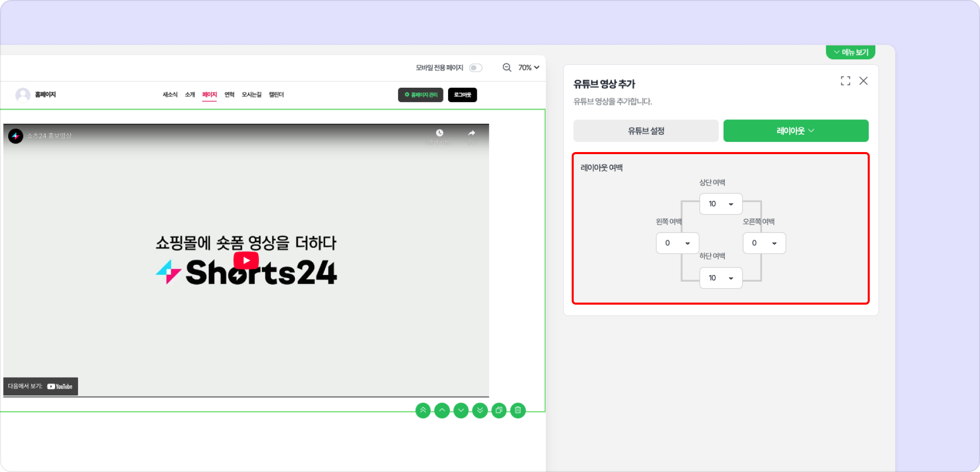
Task: Open the 연혁 menu item
Action: 229,95
